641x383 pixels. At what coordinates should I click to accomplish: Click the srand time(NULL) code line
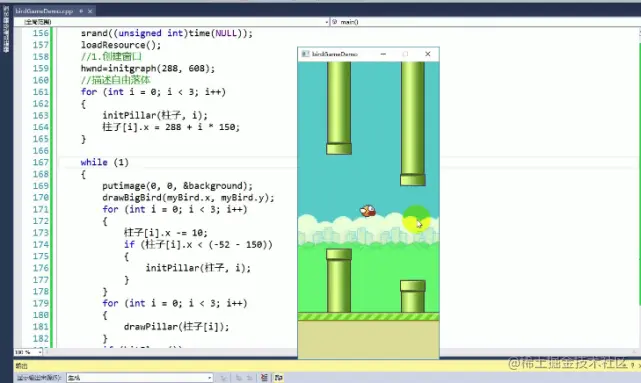(x=167, y=33)
